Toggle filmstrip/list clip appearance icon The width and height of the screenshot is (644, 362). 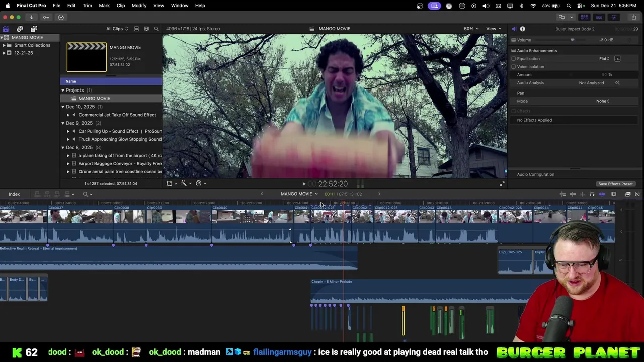coord(136,29)
